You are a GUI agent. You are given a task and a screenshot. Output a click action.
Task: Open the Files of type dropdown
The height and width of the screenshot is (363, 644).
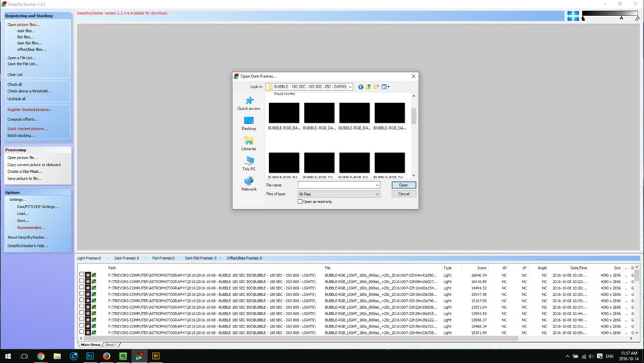click(x=376, y=193)
